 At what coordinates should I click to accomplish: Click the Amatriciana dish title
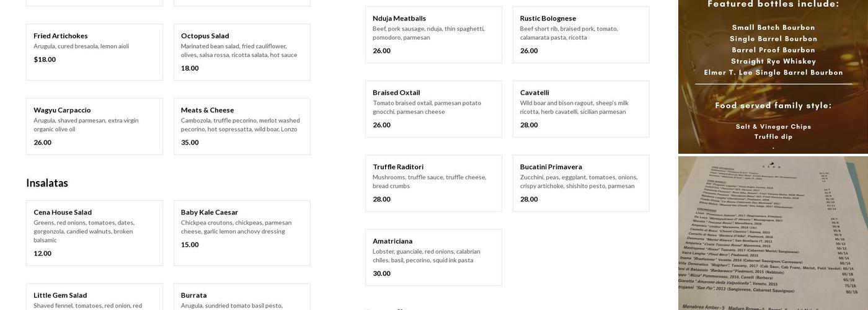pyautogui.click(x=392, y=241)
